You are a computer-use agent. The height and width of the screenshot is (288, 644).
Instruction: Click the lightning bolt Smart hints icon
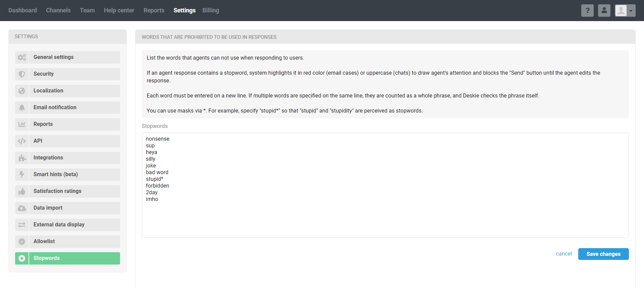point(22,174)
